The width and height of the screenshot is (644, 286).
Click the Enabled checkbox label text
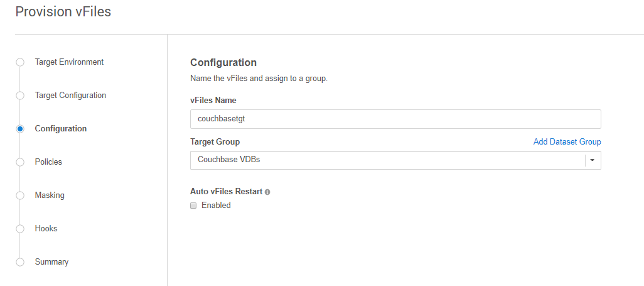(216, 206)
